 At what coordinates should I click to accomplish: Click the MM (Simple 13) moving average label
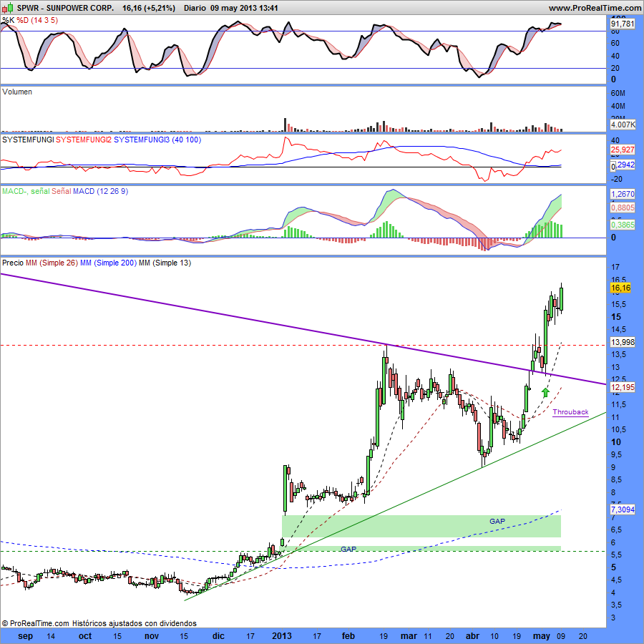165,263
